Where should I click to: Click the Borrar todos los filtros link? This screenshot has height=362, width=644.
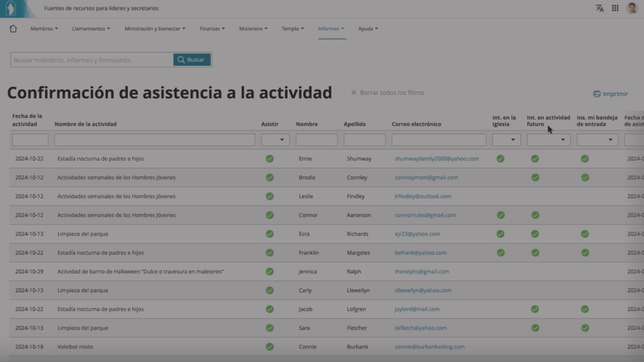point(392,93)
